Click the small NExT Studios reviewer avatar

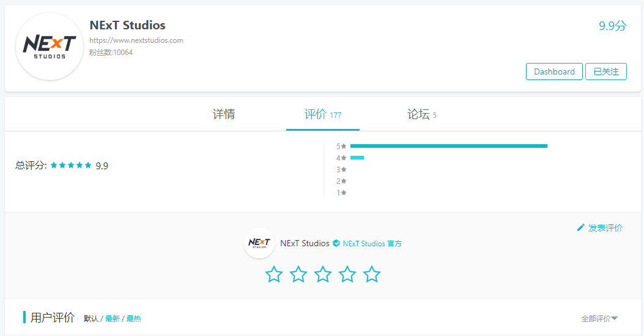pos(259,243)
